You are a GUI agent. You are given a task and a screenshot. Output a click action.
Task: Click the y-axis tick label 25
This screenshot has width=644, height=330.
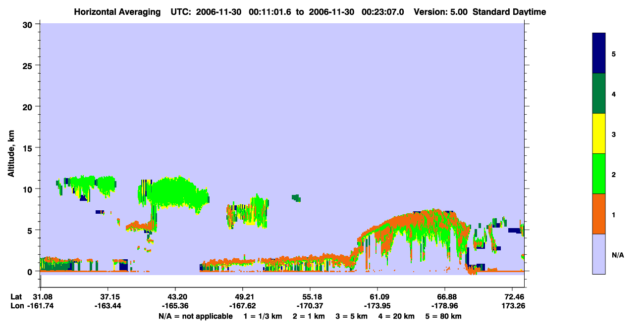[29, 65]
